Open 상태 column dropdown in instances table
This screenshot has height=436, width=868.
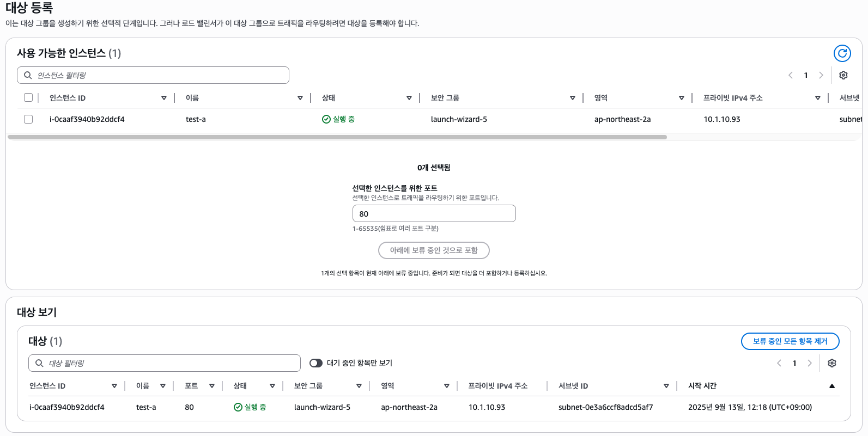[409, 98]
